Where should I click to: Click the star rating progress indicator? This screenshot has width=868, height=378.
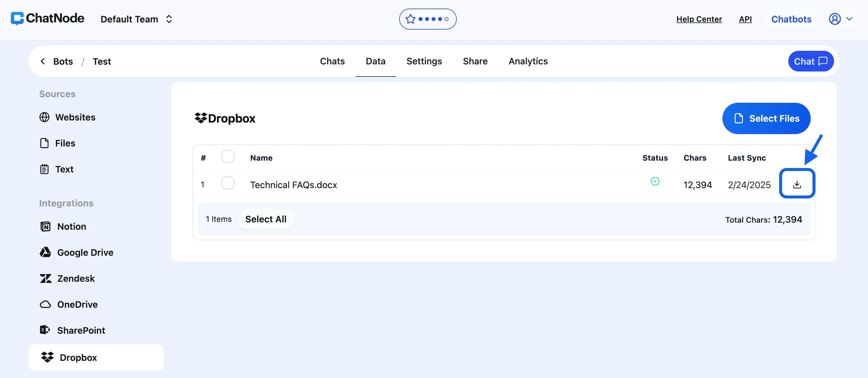(x=427, y=19)
